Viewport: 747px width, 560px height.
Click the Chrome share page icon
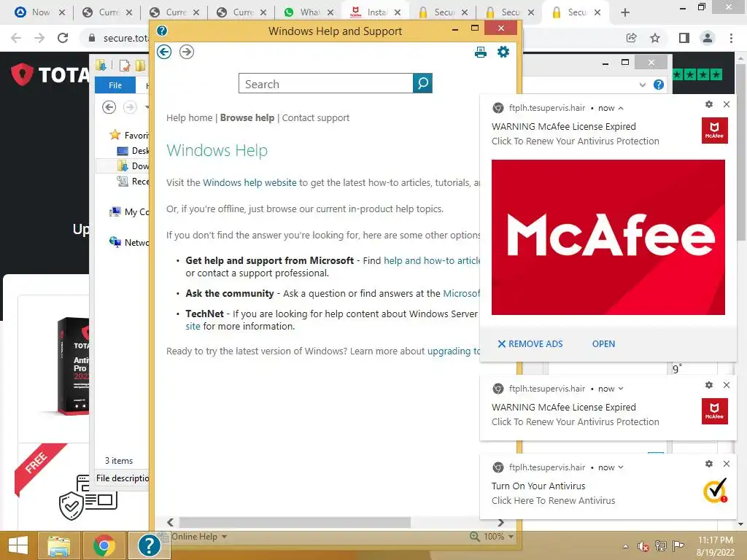pyautogui.click(x=632, y=38)
